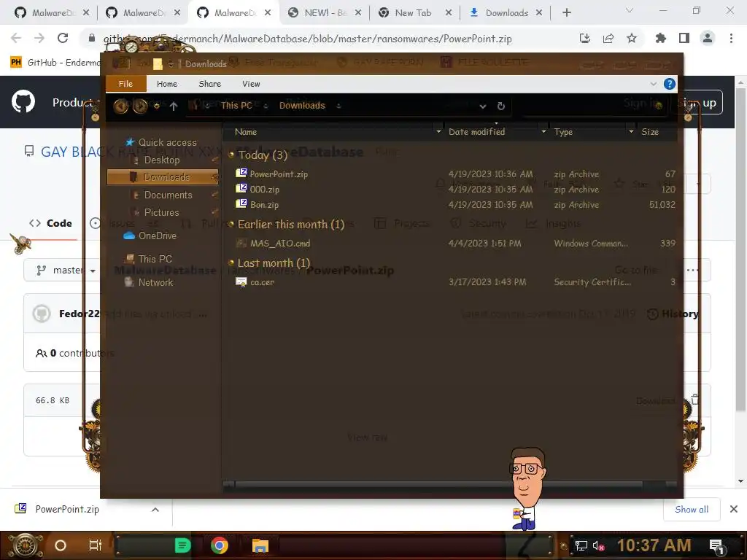
Task: Click the ca.cer certificate icon
Action: coord(241,282)
